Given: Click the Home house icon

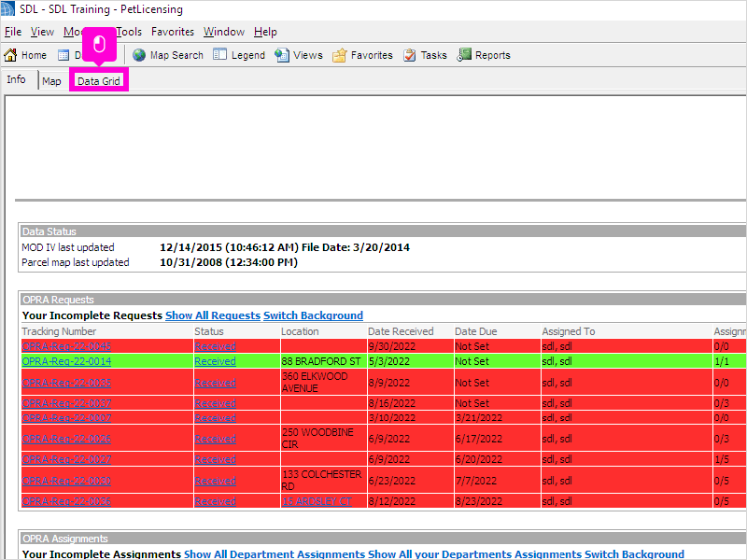Looking at the screenshot, I should click(x=10, y=55).
